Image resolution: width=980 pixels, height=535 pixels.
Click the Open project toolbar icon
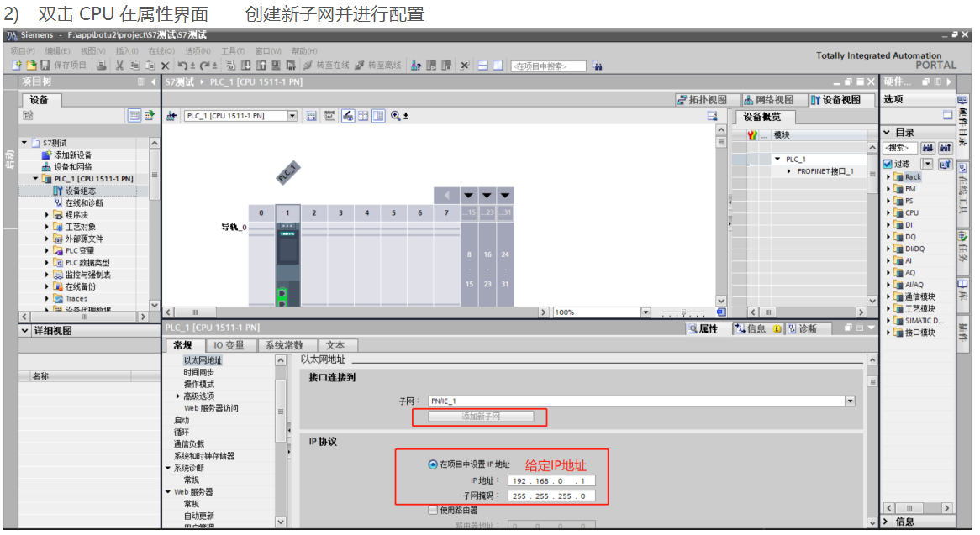(31, 66)
